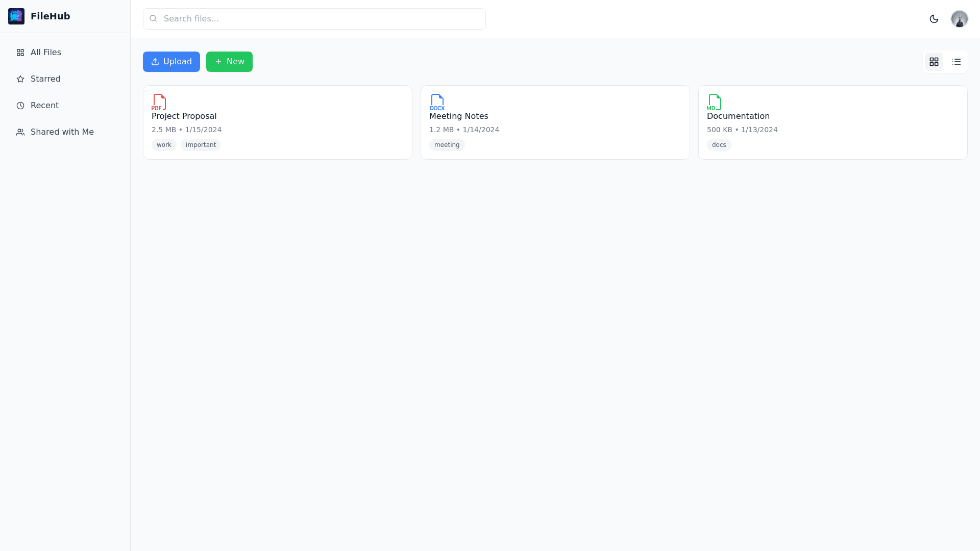The width and height of the screenshot is (980, 551).
Task: Click the PDF file icon
Action: tap(159, 102)
